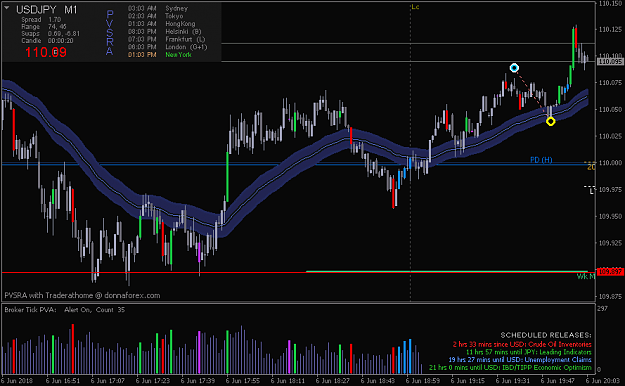Screen dimensions: 625x386
Task: Click the SCHEDULED RELEASES heading
Action: point(546,335)
